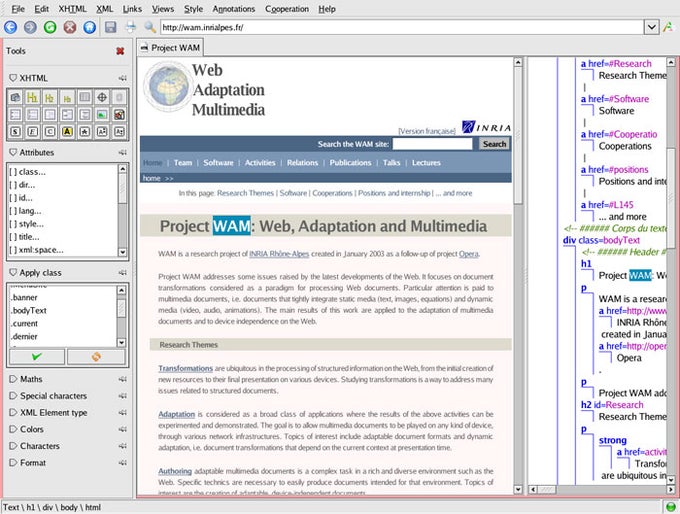
Task: Expand the Format section
Action: tap(13, 462)
